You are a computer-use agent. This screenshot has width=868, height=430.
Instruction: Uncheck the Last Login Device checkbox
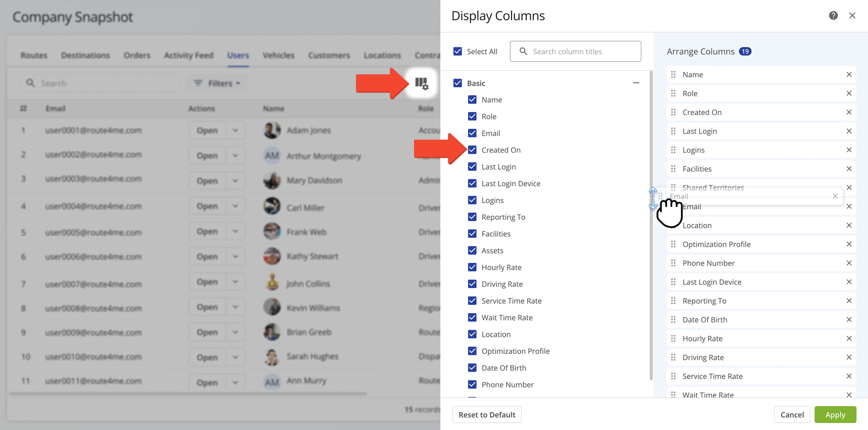pos(472,183)
